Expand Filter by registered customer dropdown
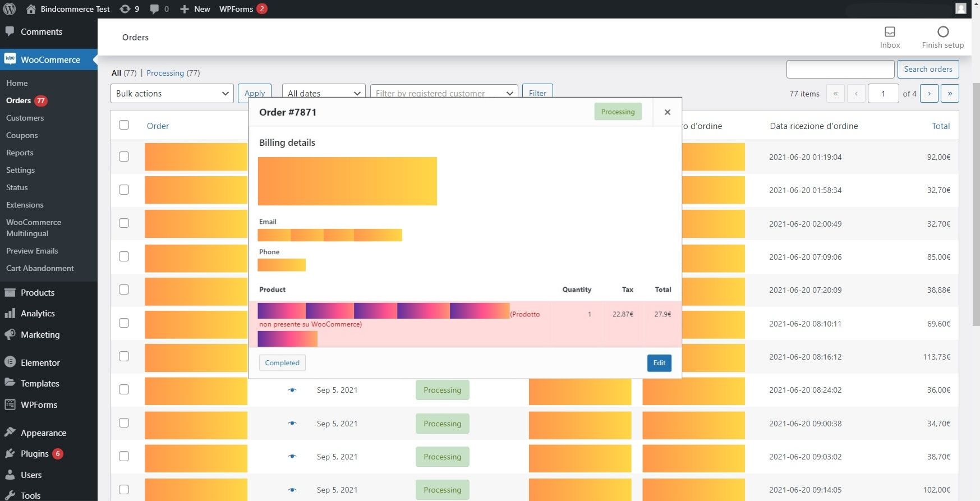980x501 pixels. pos(444,93)
